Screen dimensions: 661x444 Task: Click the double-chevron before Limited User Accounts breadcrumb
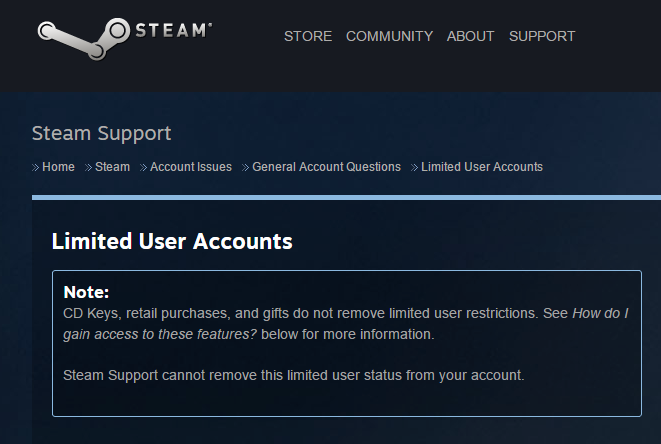(414, 167)
